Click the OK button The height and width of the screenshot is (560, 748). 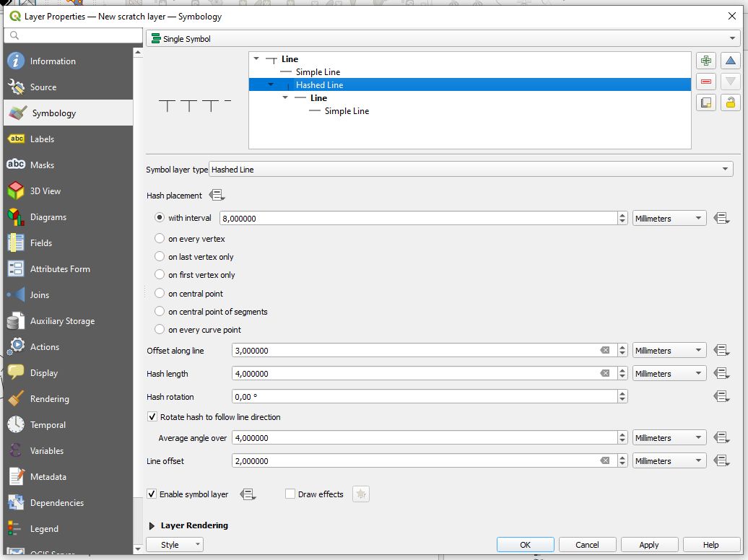coord(525,545)
